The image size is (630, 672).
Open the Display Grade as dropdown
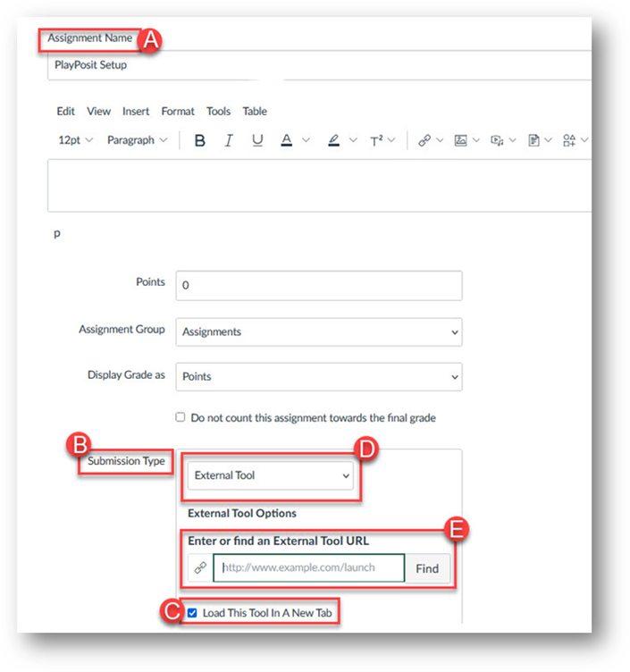pos(318,376)
